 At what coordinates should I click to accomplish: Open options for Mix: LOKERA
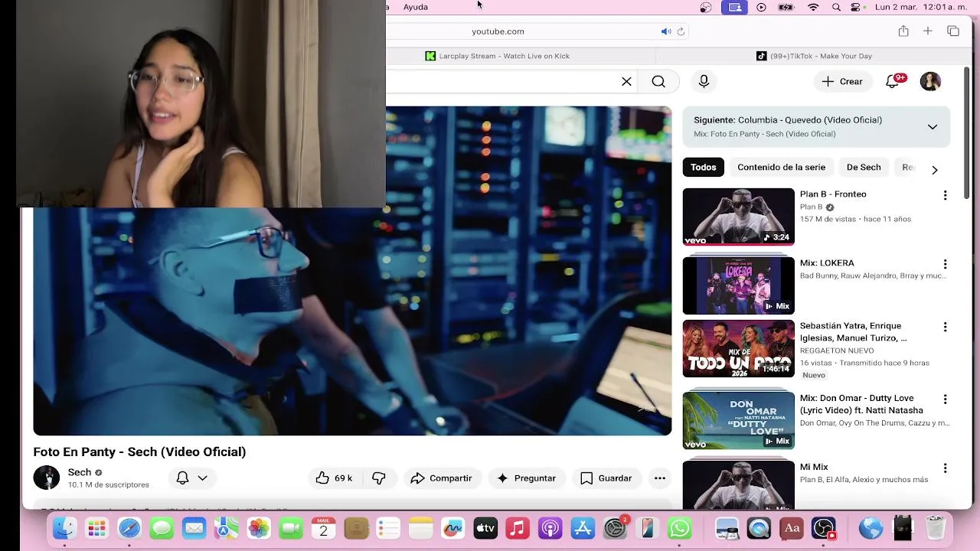945,264
